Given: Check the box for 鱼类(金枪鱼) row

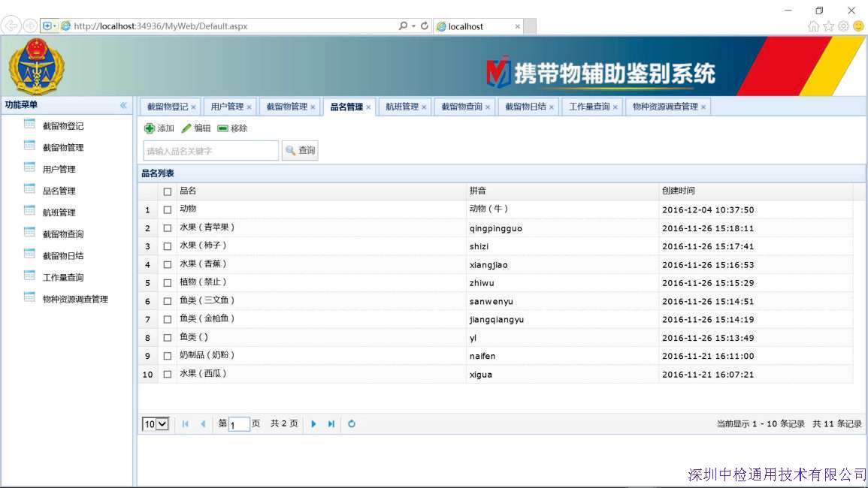Looking at the screenshot, I should [167, 319].
